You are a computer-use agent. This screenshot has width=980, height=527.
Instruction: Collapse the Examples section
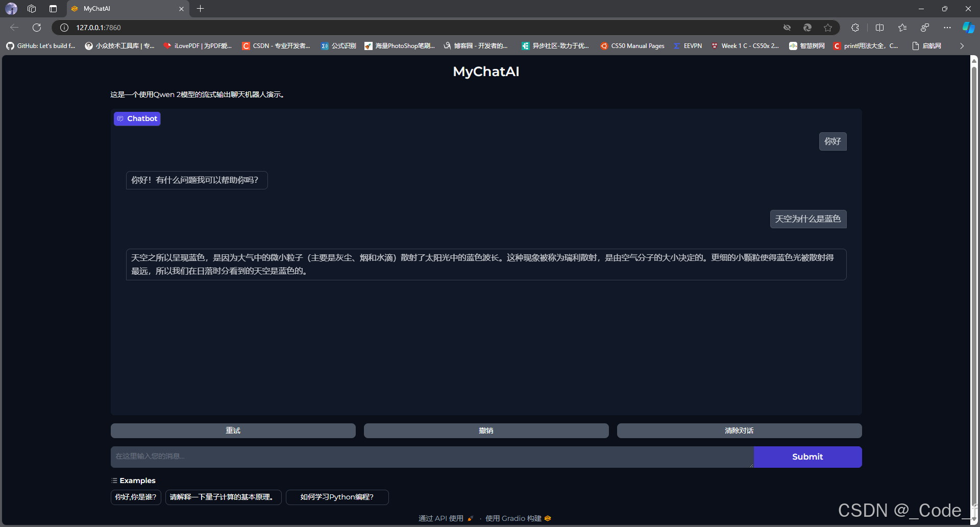click(114, 481)
